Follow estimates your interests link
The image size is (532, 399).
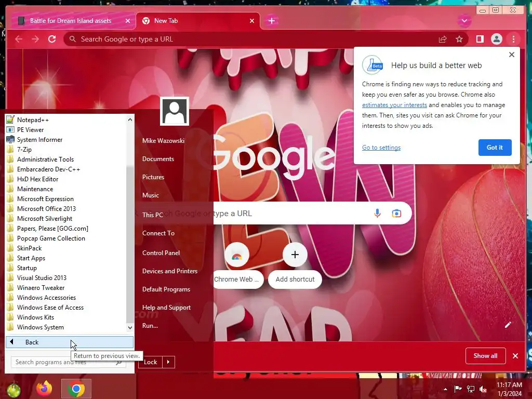click(x=394, y=105)
